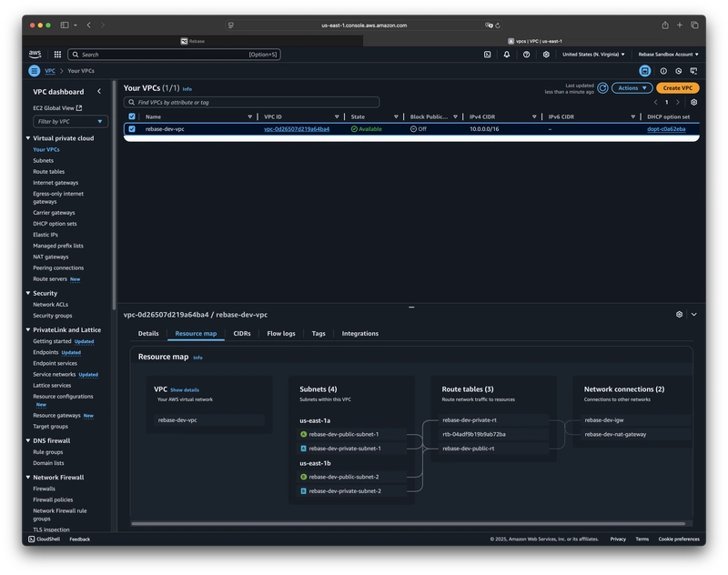
Task: Toggle the select-all checkbox in table header
Action: point(132,116)
